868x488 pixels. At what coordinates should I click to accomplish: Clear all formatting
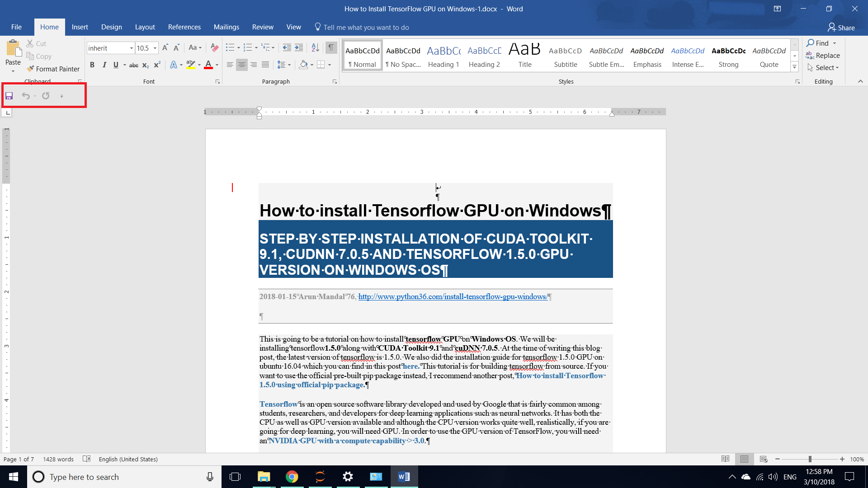tap(215, 48)
